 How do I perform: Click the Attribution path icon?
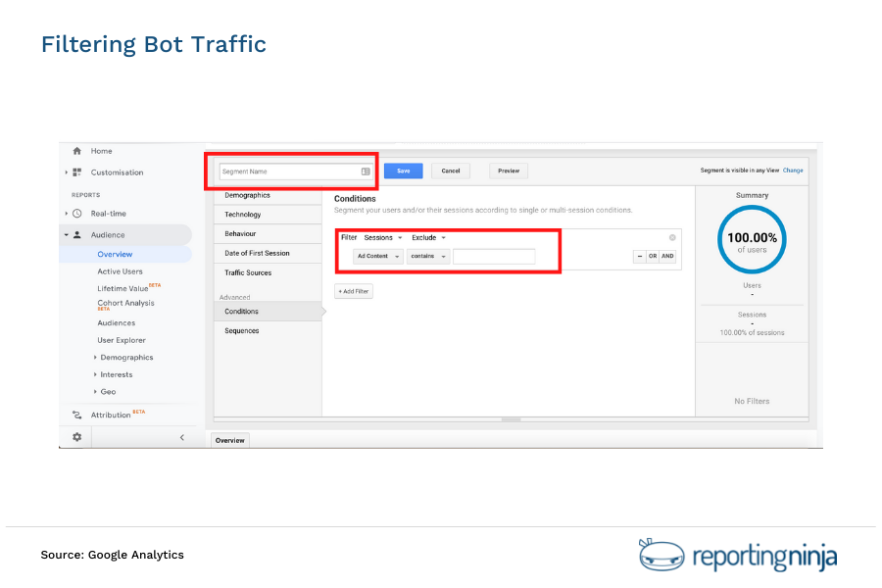pos(77,415)
